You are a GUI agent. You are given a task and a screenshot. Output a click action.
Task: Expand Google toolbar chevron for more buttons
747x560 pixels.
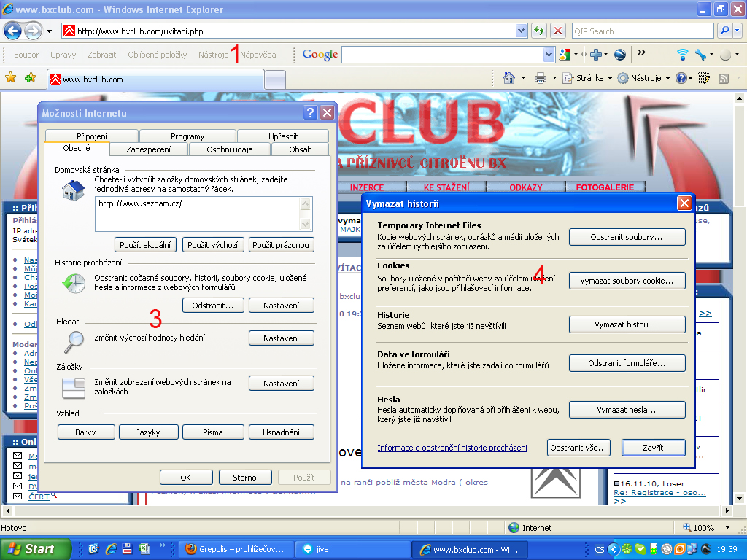click(642, 52)
